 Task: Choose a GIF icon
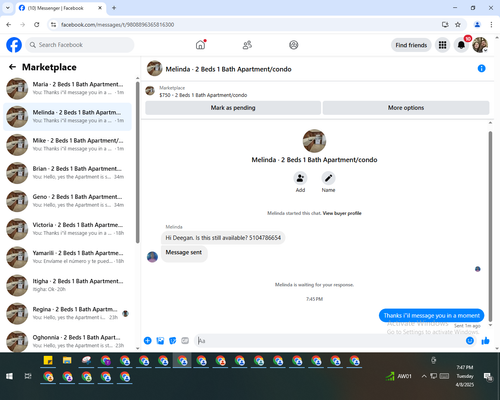click(185, 340)
